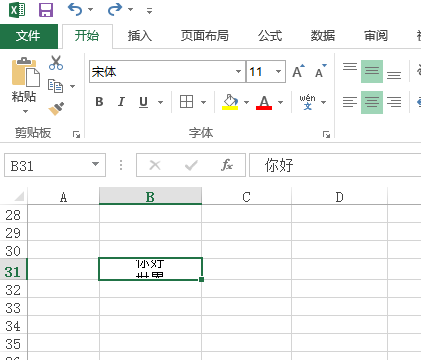This screenshot has width=421, height=360.
Task: Open the copy options dropdown arrow
Action: pyautogui.click(x=72, y=87)
